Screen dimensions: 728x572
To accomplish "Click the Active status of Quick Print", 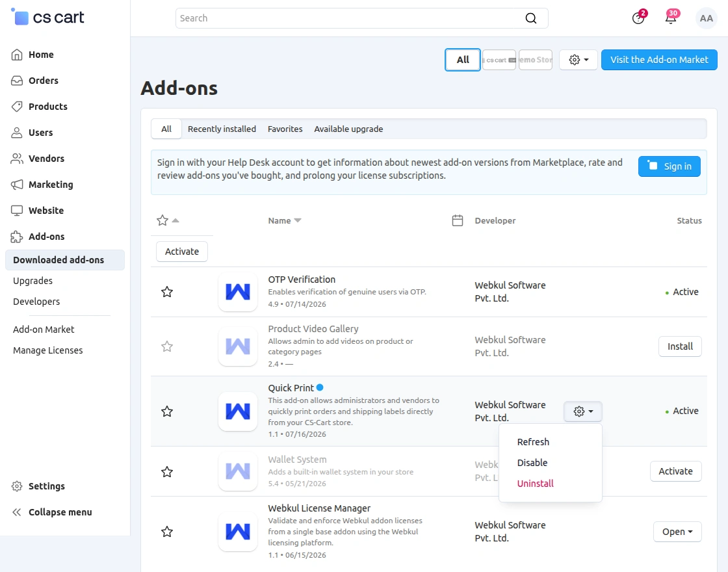I will [682, 411].
